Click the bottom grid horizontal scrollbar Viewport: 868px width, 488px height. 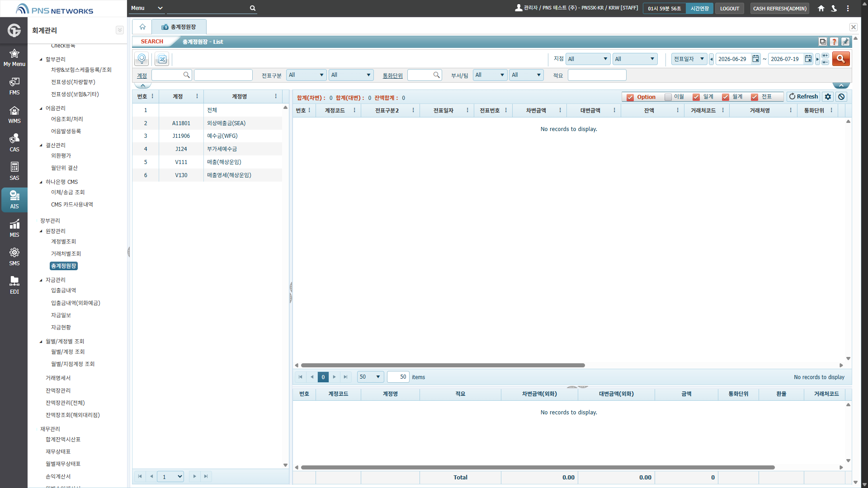pyautogui.click(x=538, y=467)
